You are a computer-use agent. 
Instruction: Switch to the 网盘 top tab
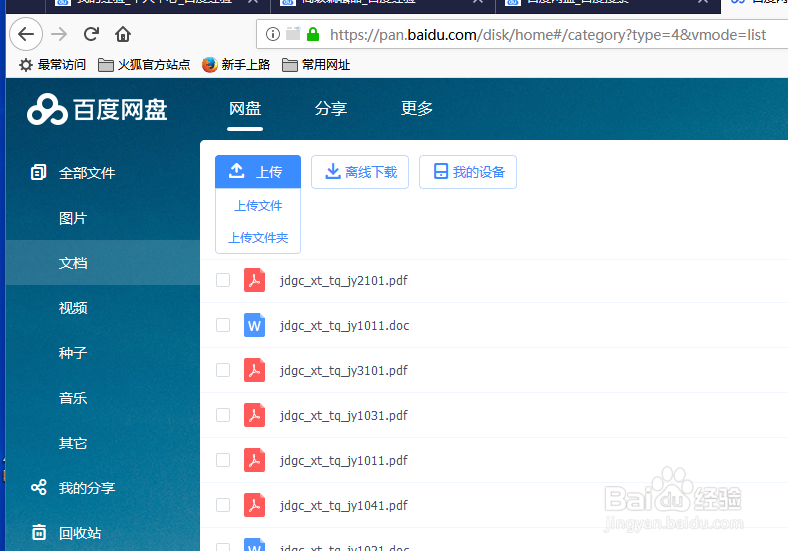pyautogui.click(x=245, y=109)
